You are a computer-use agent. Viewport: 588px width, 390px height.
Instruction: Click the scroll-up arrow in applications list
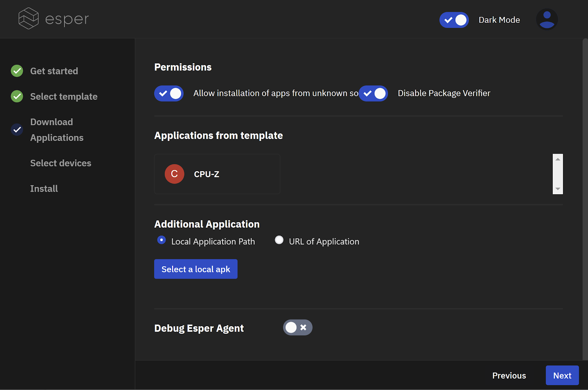pos(557,158)
